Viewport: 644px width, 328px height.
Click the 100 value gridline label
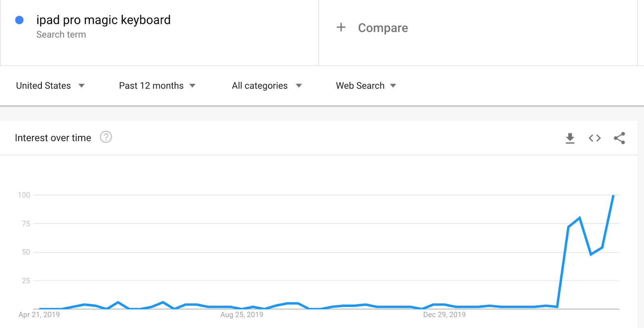click(x=25, y=195)
